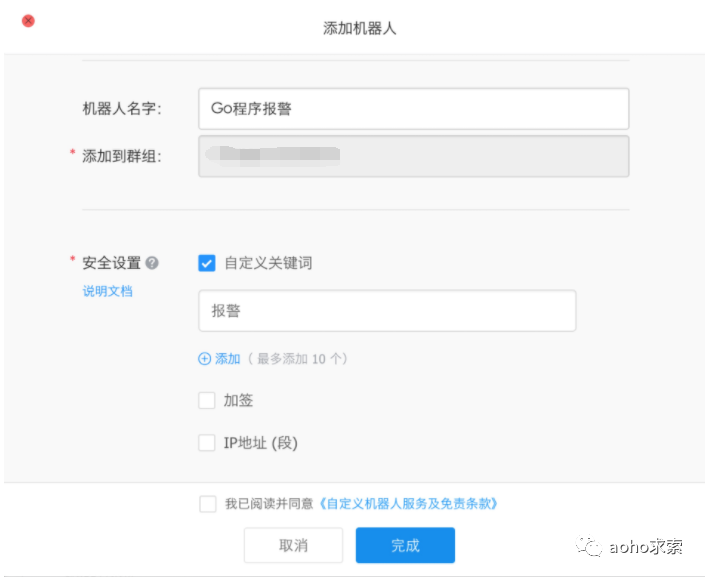
Task: Click the plus circle icon beside 添加
Action: (x=205, y=358)
